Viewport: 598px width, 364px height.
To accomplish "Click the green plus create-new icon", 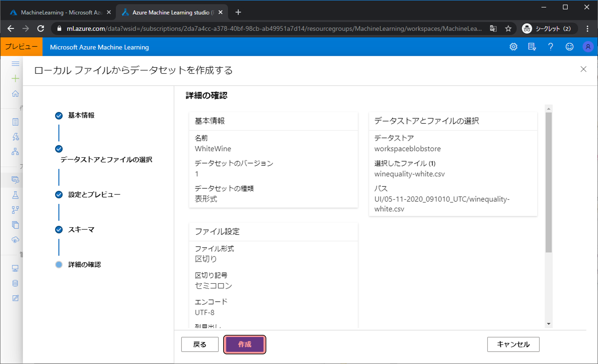I will click(15, 79).
